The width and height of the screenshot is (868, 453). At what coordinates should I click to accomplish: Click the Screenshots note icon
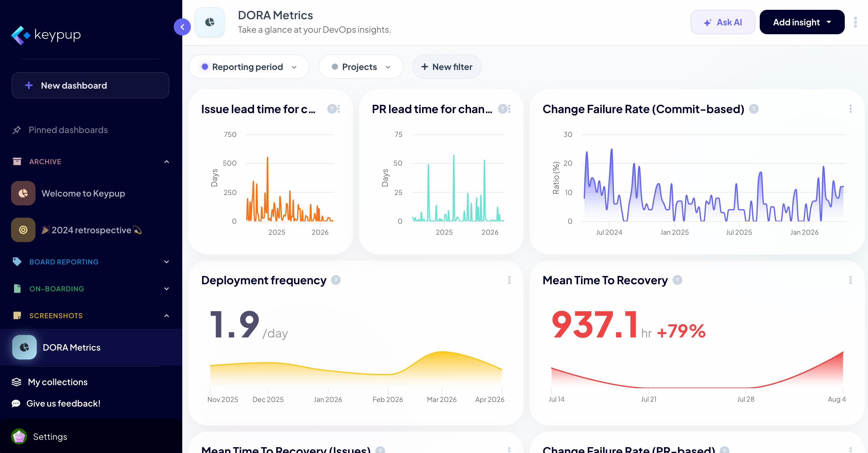tap(17, 315)
